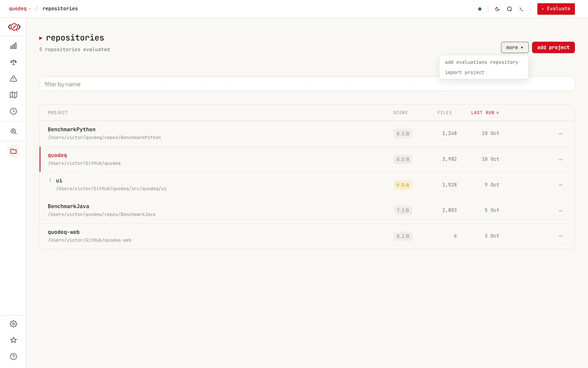Toggle dark mode moon icon
The height and width of the screenshot is (368, 588).
(497, 9)
